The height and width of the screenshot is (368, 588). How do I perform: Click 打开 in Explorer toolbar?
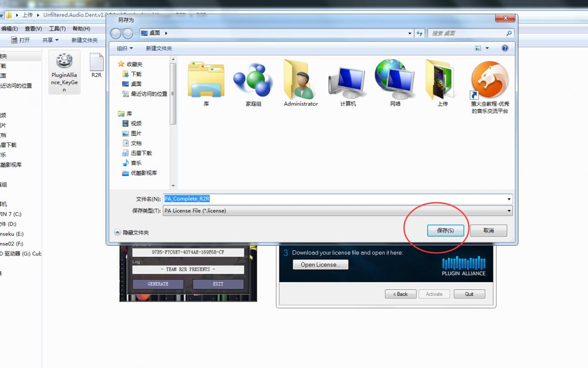point(21,40)
